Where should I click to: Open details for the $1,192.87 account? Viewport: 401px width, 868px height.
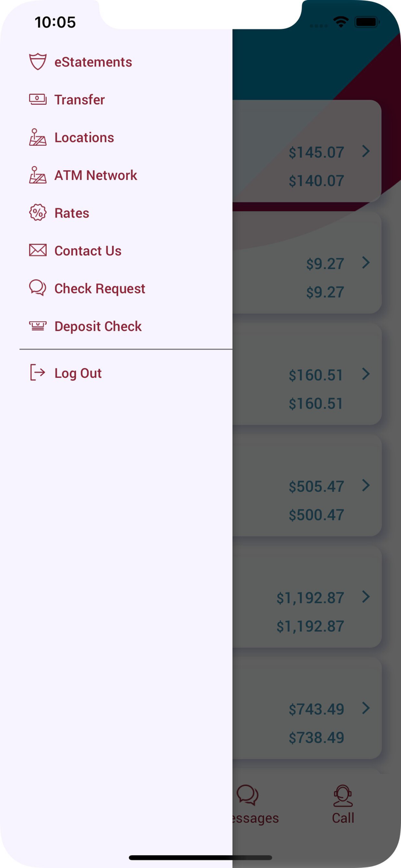tap(365, 597)
